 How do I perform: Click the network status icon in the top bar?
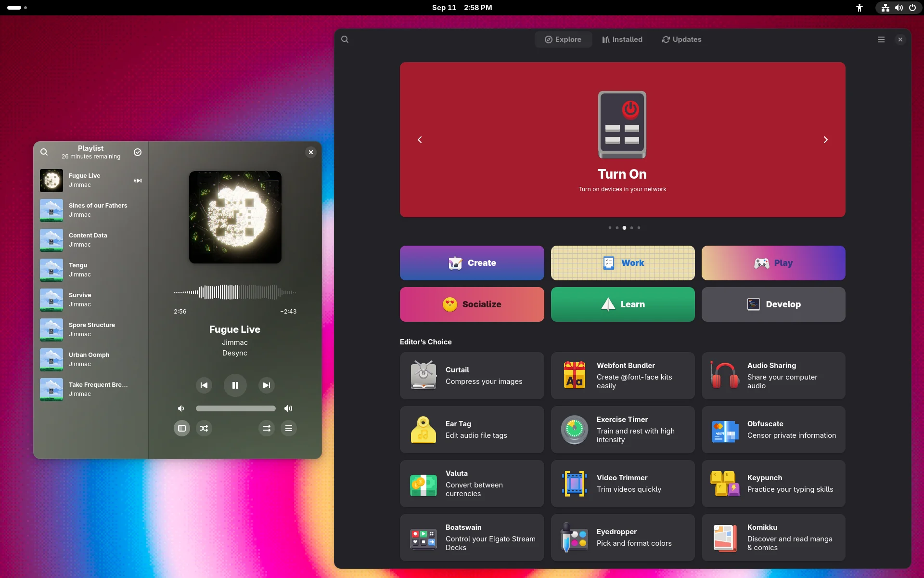pos(885,8)
